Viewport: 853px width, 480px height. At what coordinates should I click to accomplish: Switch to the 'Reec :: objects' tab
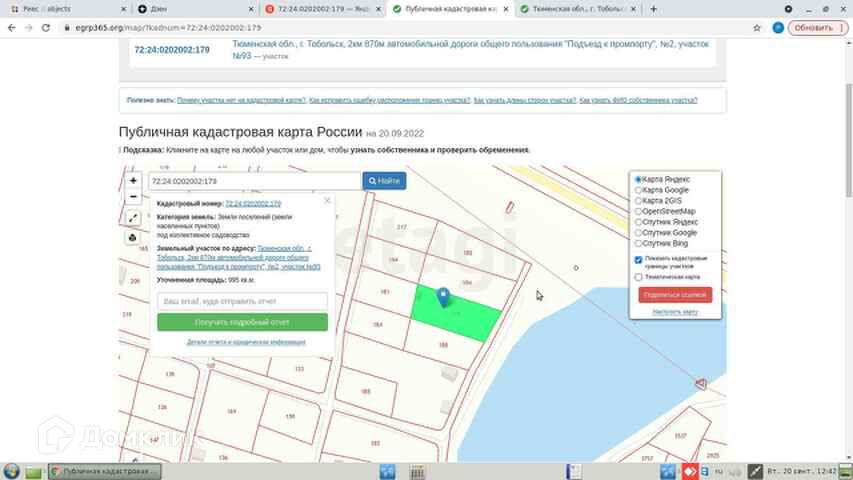pos(66,9)
